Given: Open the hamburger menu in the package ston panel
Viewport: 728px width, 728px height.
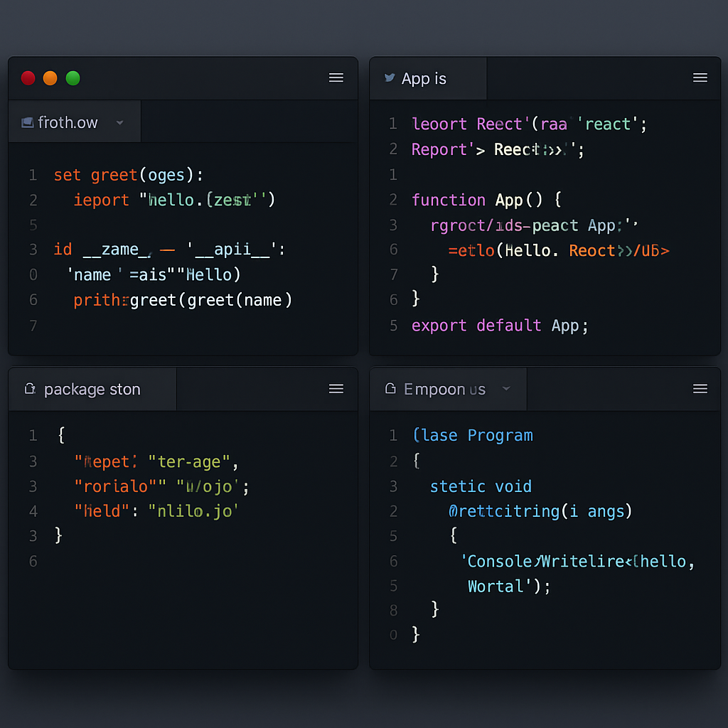Looking at the screenshot, I should (336, 389).
